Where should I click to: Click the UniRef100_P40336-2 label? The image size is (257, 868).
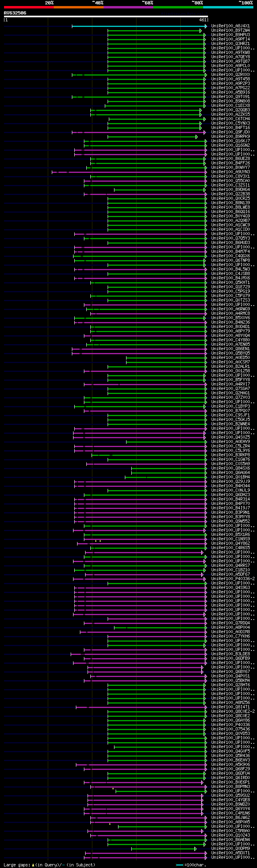[233, 579]
